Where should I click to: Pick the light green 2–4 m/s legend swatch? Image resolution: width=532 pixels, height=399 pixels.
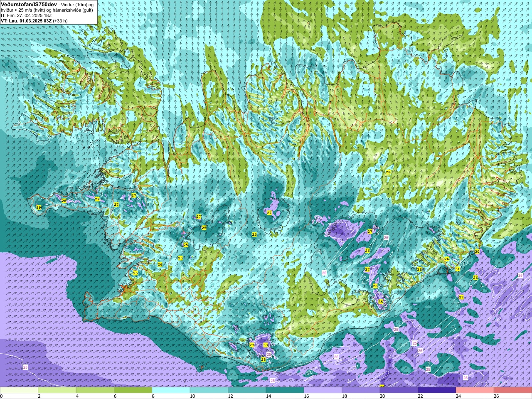57,390
